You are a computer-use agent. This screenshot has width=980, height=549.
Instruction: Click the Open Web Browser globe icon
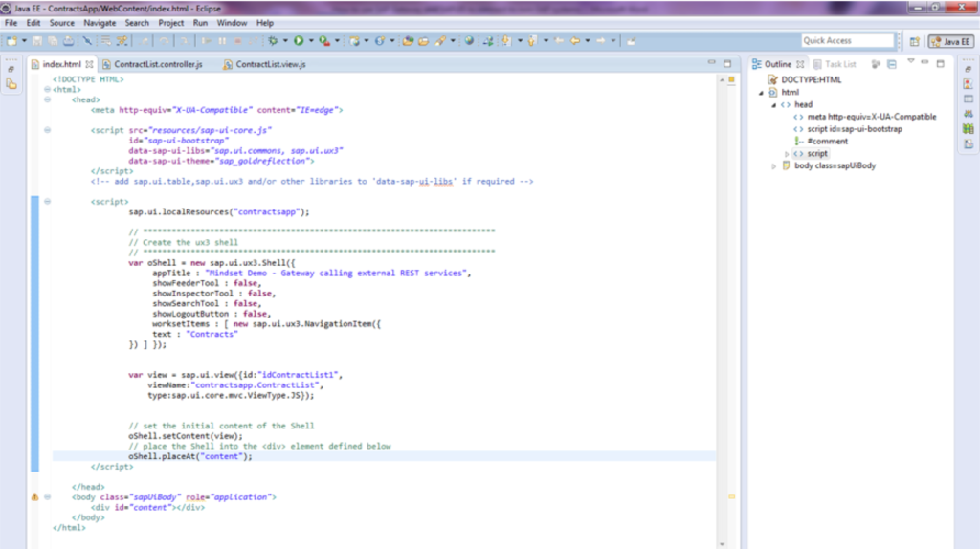point(469,41)
